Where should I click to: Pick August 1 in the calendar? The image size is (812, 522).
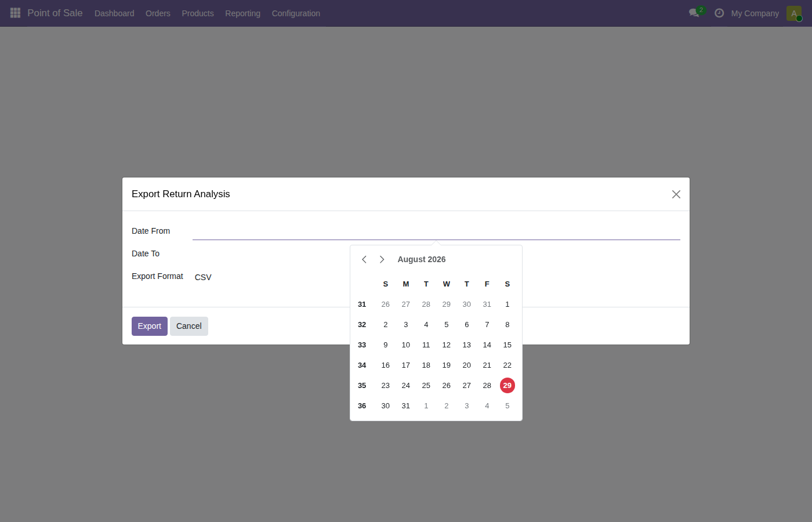[507, 304]
